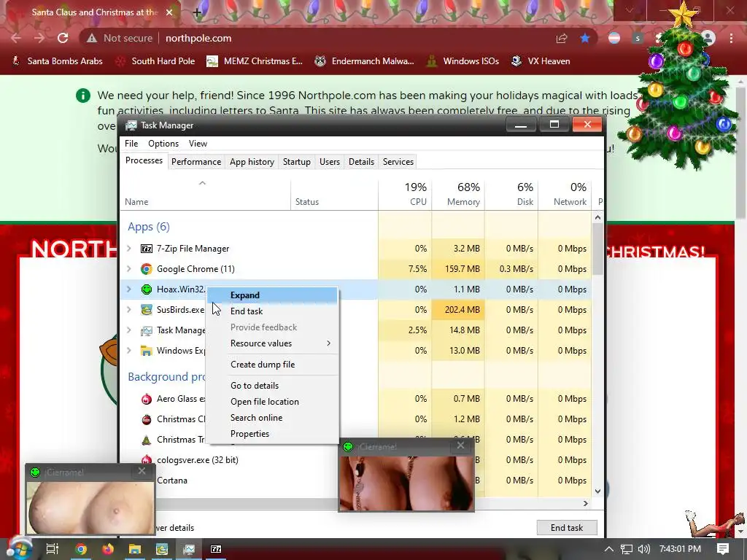The width and height of the screenshot is (747, 560).
Task: Open the notification center icon
Action: 723,549
